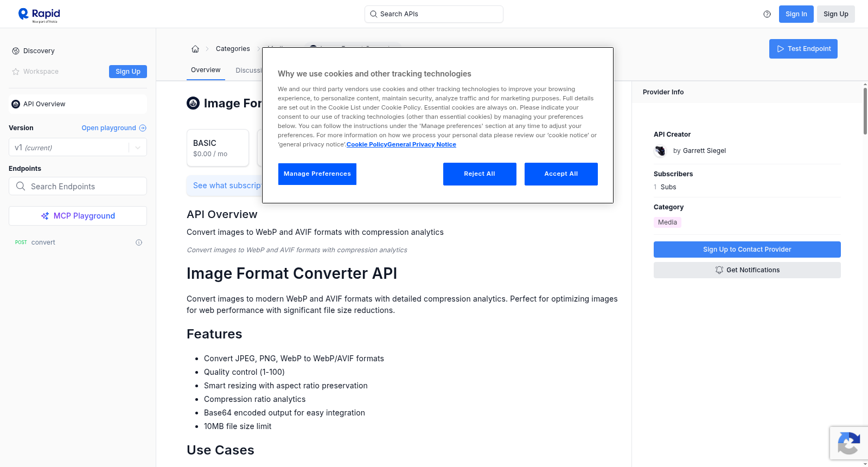
Task: Click the Image Format Converter API logo
Action: click(x=193, y=103)
